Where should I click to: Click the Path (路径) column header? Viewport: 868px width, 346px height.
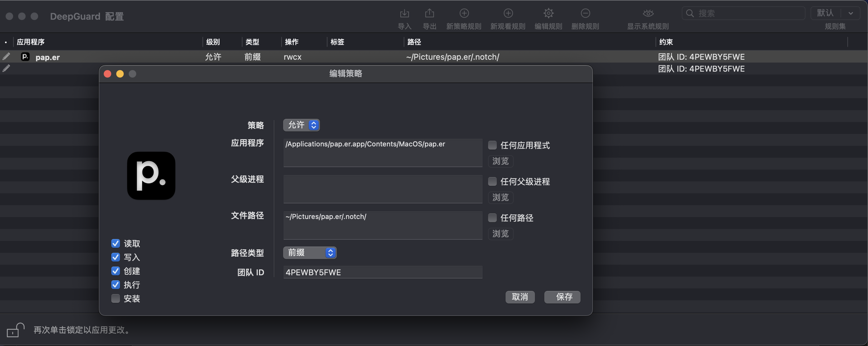click(x=414, y=42)
